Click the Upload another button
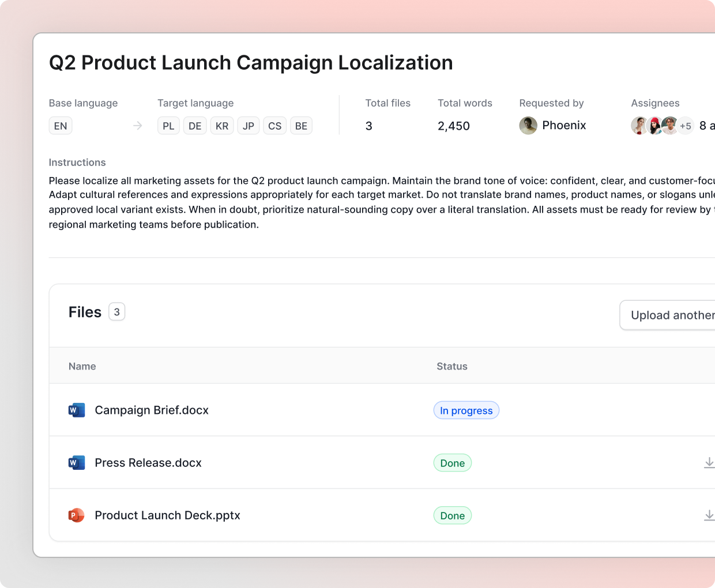The image size is (715, 588). click(668, 315)
